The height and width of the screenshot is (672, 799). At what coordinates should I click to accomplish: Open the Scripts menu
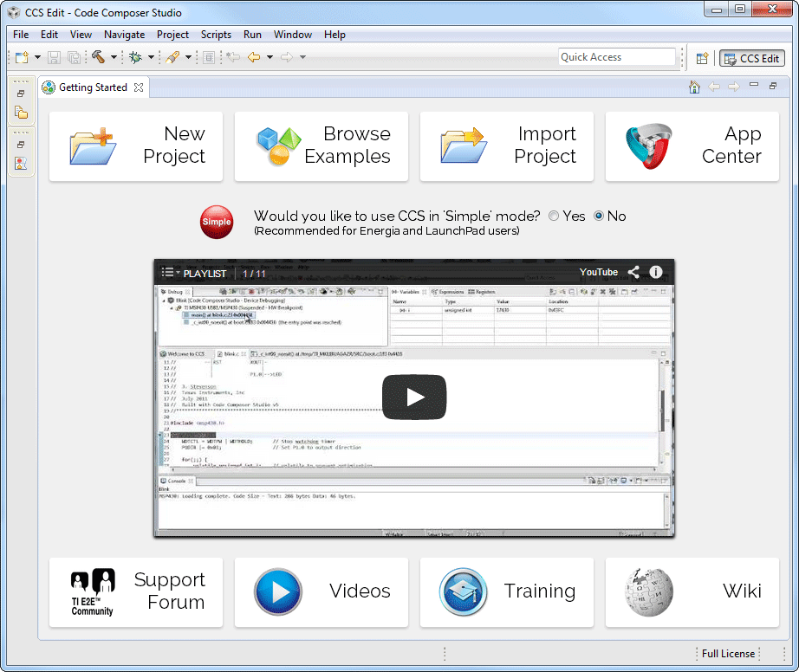tap(216, 35)
